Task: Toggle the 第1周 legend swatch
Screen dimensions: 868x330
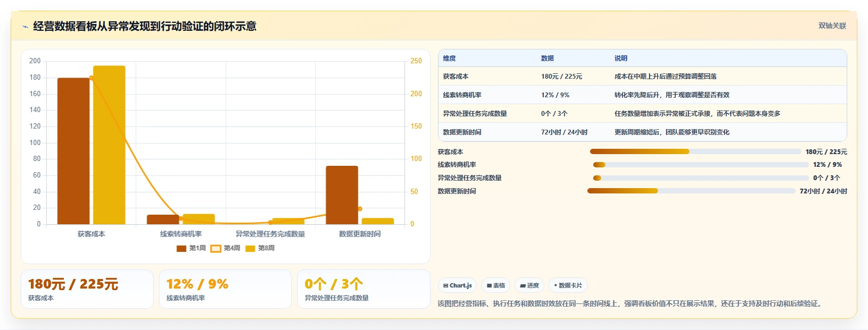Action: 181,248
